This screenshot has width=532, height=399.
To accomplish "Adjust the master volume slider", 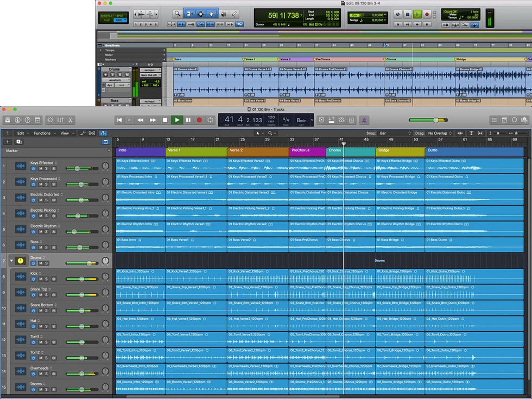I will point(435,120).
